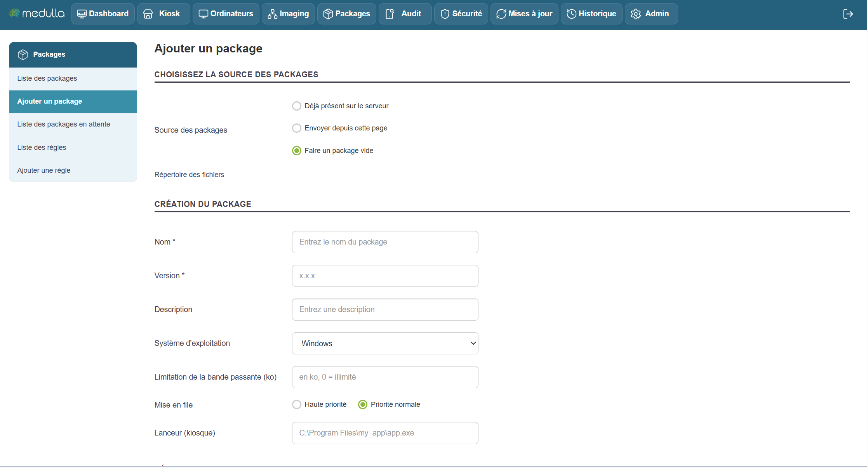The image size is (868, 472).
Task: Click the Audit clipboard icon
Action: pos(390,14)
